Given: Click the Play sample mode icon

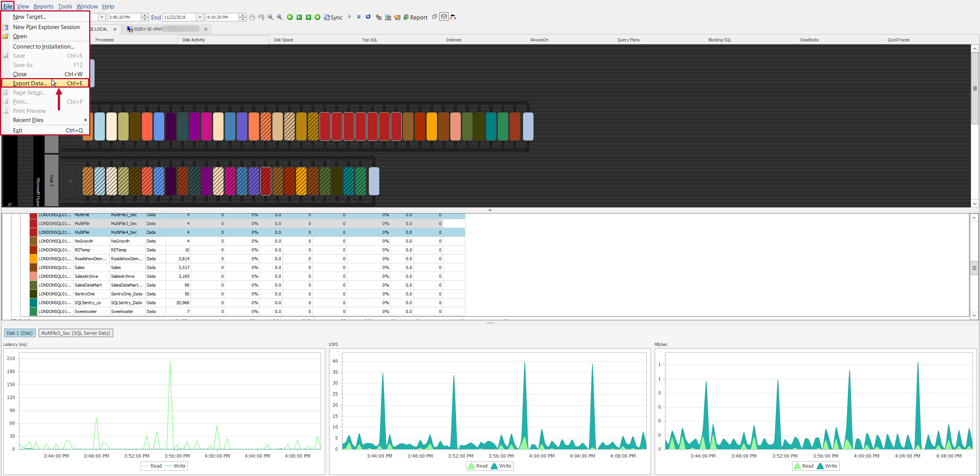Looking at the screenshot, I should click(349, 17).
